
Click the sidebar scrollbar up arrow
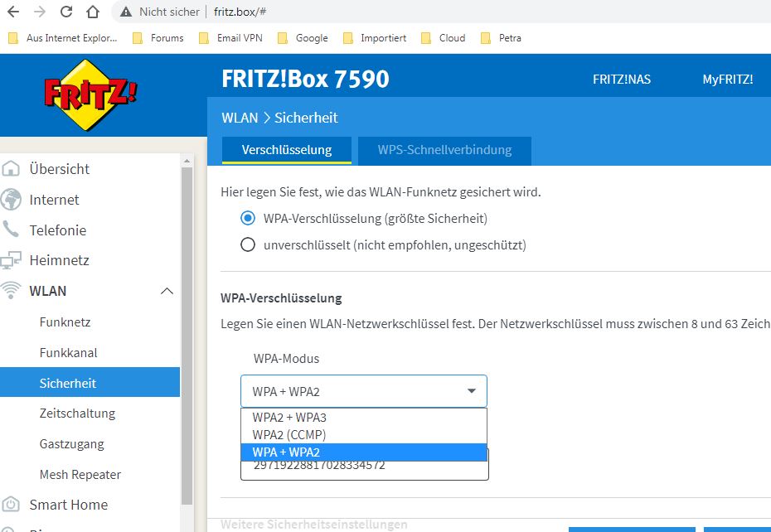click(187, 160)
